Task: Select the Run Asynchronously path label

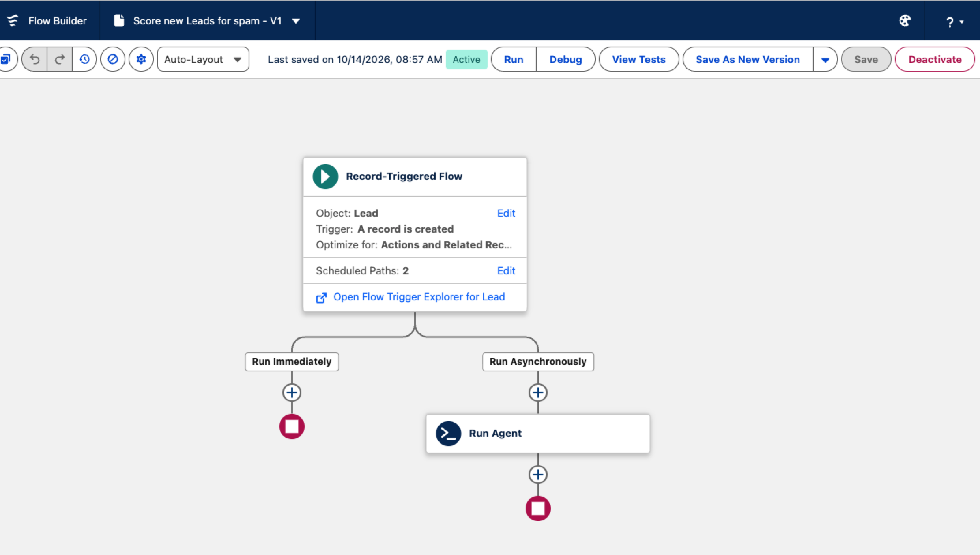Action: click(538, 361)
